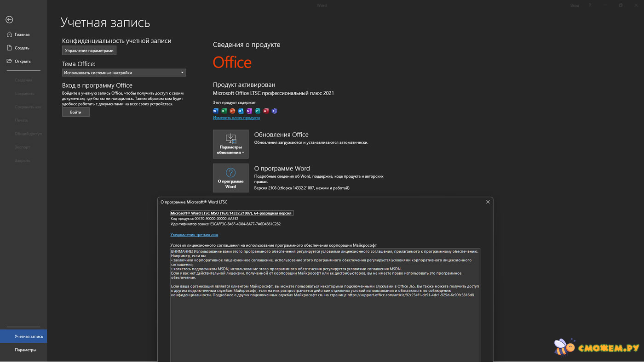Click the Outlook app icon in product list

point(241,111)
